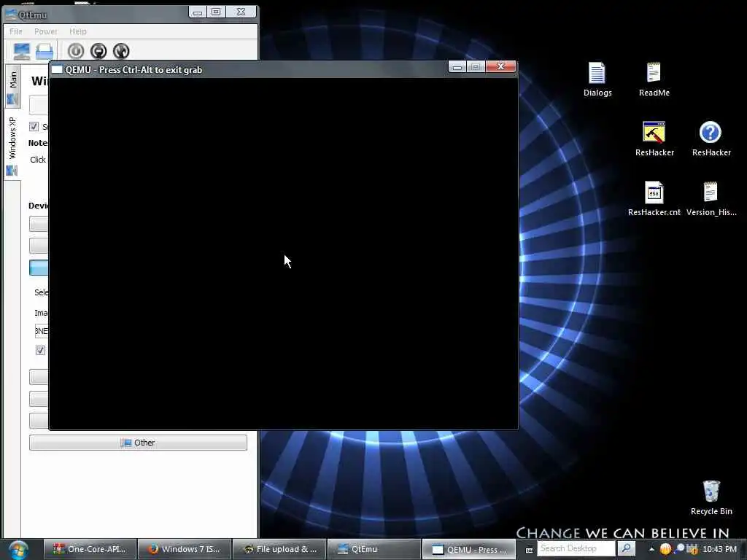This screenshot has width=747, height=560.
Task: Click the new virtual machine monitor icon in QtEmu toolbar
Action: (22, 51)
